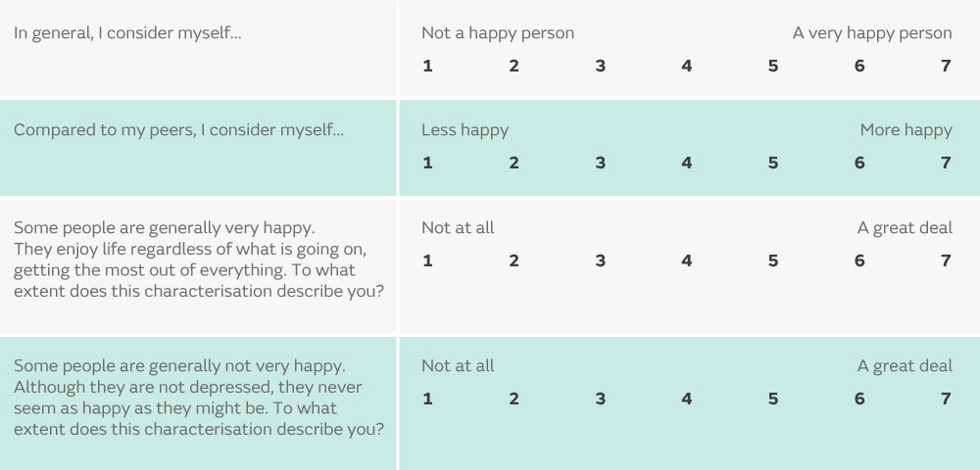Rate 6 for 'In general, I consider myself'
Screen dimensions: 980x470
pos(859,66)
